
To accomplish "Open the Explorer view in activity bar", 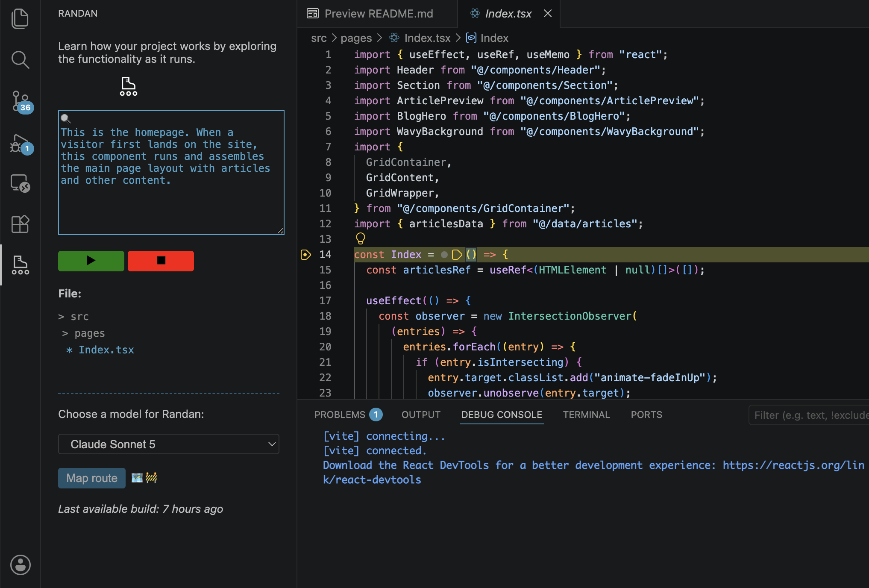I will point(20,19).
